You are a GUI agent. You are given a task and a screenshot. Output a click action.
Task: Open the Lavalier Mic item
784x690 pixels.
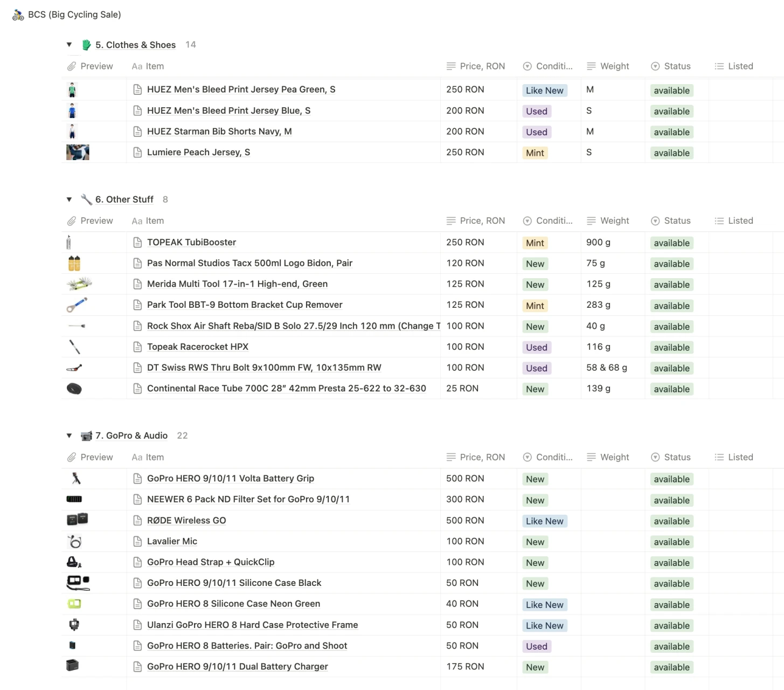pyautogui.click(x=172, y=541)
